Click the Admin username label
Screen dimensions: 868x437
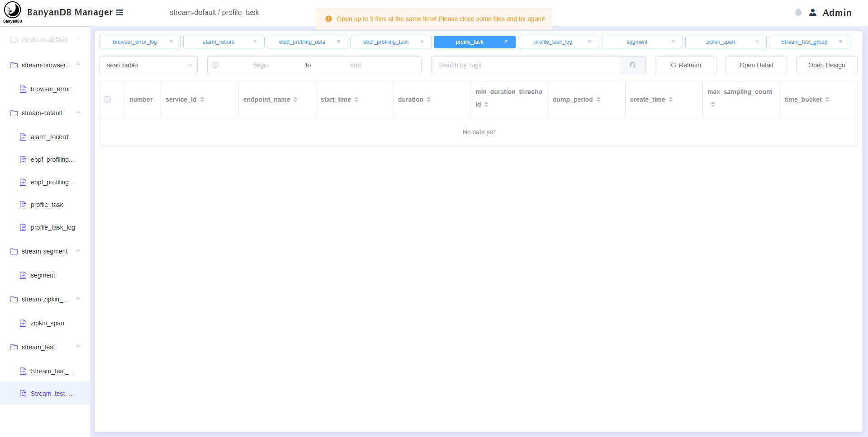[x=837, y=13]
